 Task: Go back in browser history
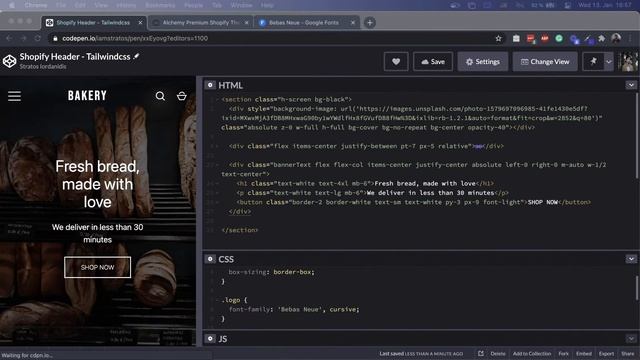point(9,38)
